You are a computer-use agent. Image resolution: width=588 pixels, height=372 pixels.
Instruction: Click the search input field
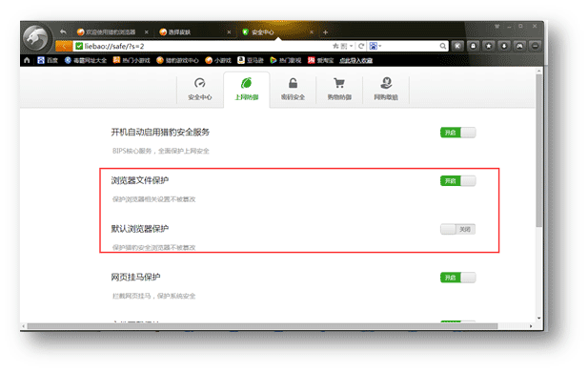(x=411, y=46)
